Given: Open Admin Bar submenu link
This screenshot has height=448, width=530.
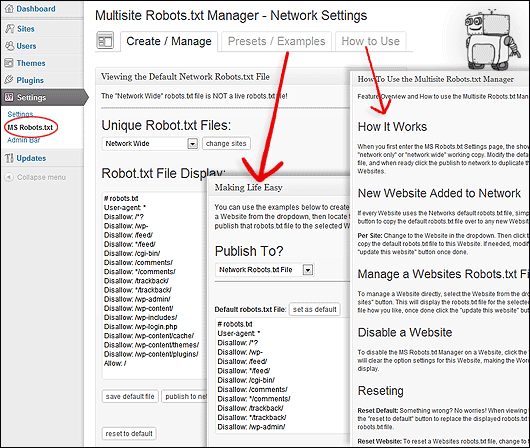Looking at the screenshot, I should pos(24,140).
